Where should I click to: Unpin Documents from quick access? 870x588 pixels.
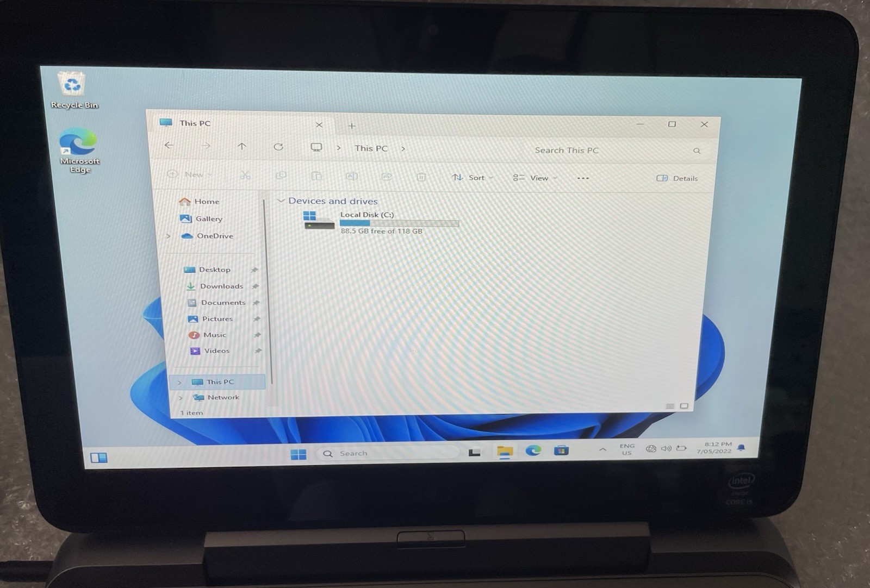256,302
